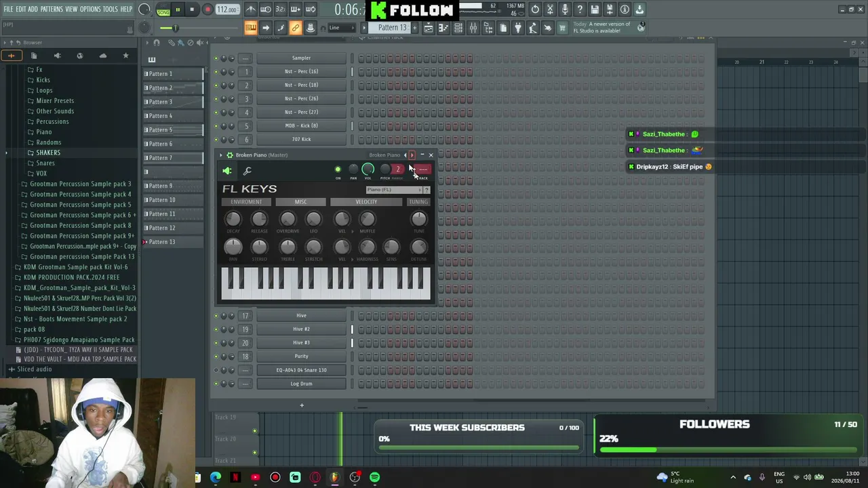Stop playback with the stop button
868x488 pixels.
point(192,9)
